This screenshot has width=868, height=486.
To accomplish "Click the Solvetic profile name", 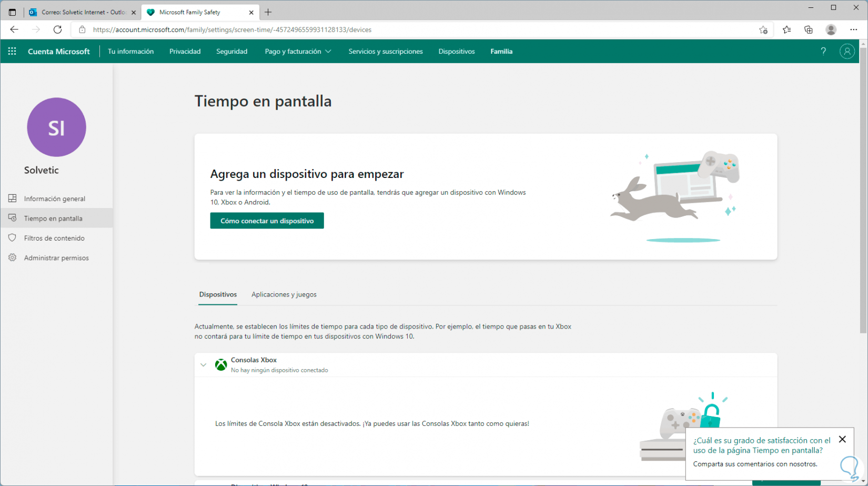I will [x=42, y=170].
